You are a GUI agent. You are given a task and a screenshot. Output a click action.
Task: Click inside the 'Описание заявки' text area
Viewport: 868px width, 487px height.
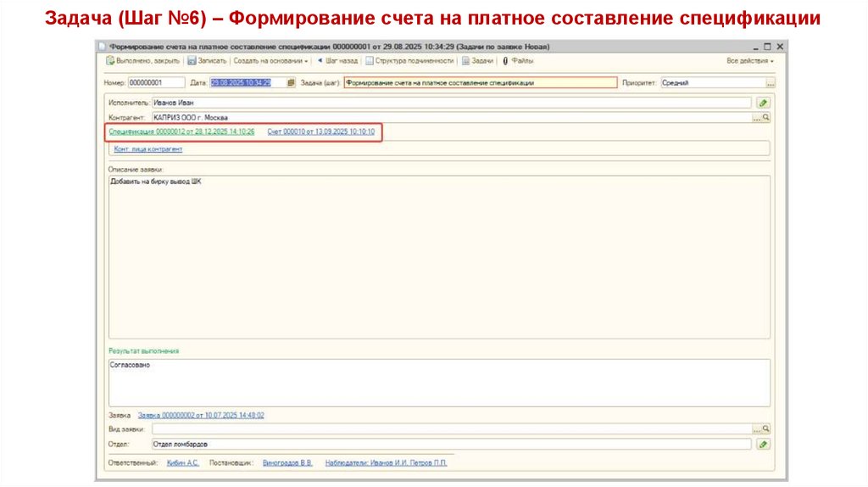pos(439,257)
